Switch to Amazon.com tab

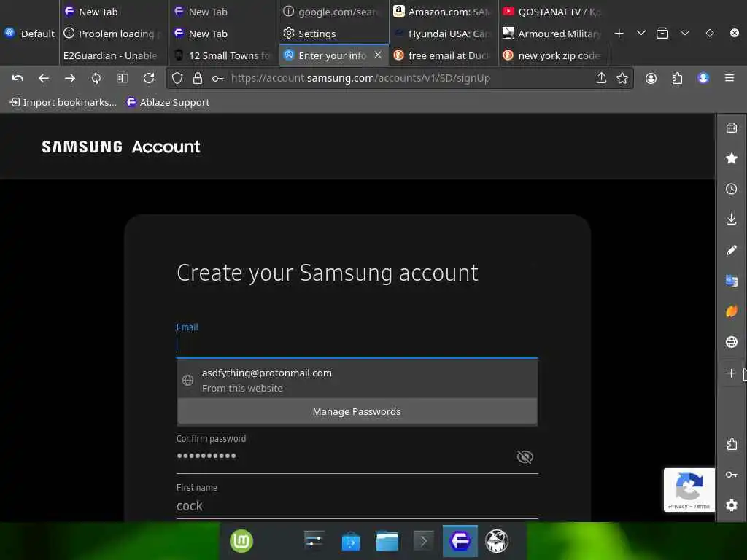pyautogui.click(x=444, y=12)
